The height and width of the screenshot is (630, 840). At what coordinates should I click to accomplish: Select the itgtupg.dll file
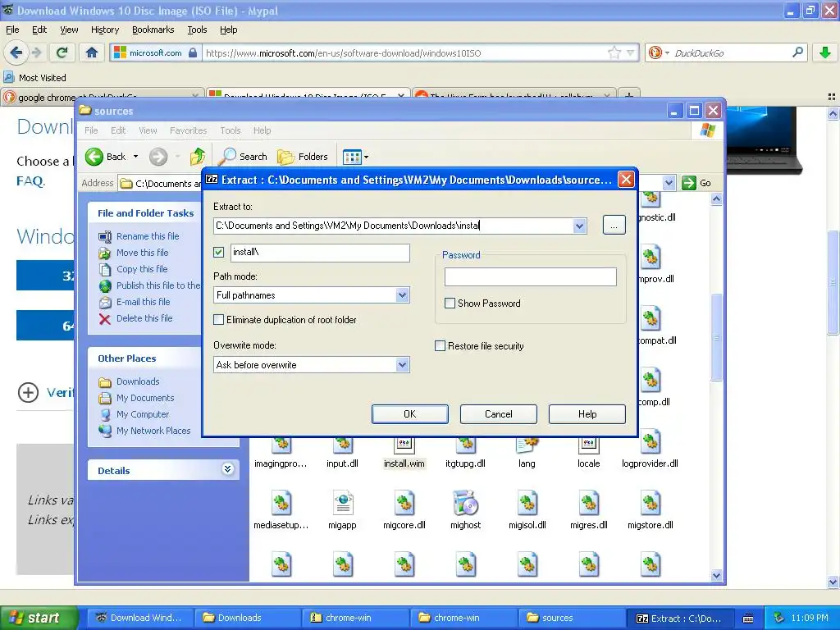pyautogui.click(x=465, y=452)
